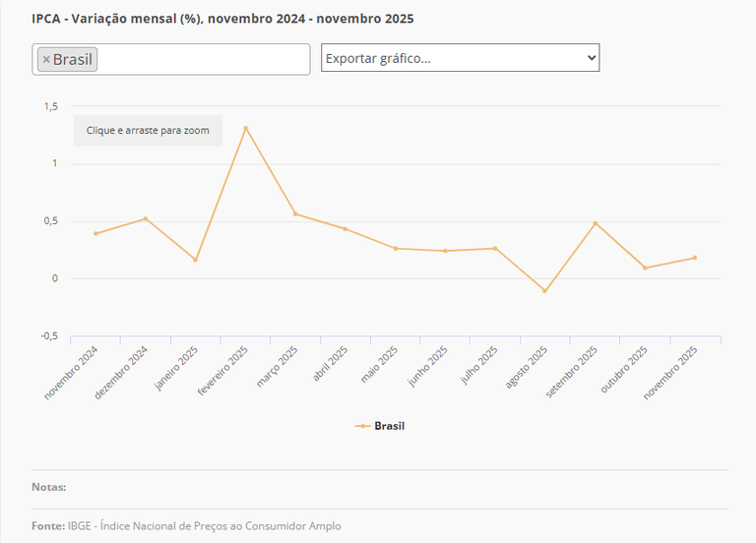Screen dimensions: 756x543
Task: Toggle the Brasil series in the legend
Action: click(389, 426)
